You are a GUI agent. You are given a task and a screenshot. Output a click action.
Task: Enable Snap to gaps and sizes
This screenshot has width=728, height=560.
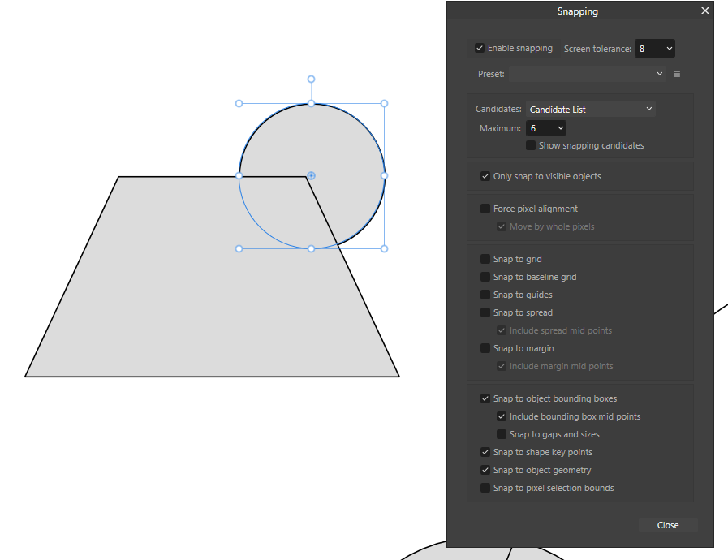coord(502,434)
